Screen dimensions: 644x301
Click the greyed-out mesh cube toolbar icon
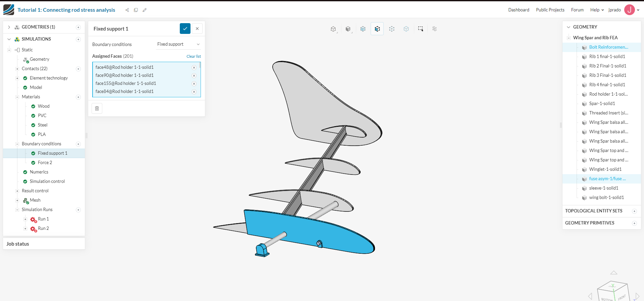point(435,29)
